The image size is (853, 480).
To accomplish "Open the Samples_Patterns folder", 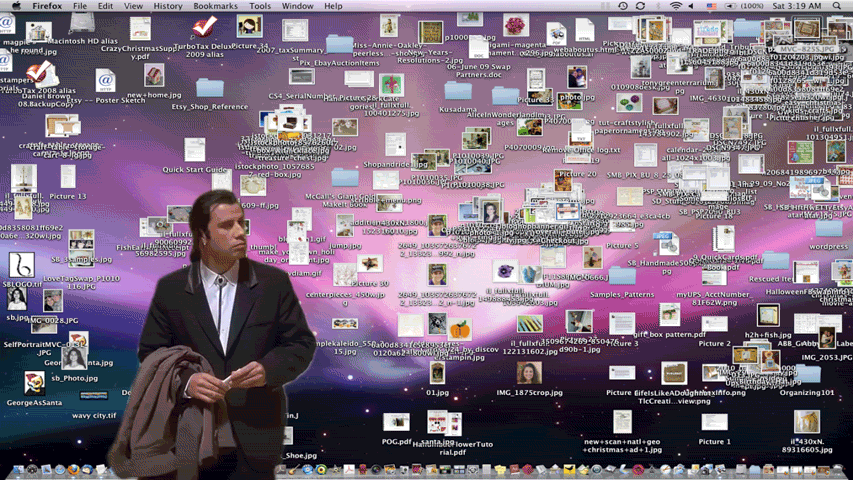I will pos(622,276).
